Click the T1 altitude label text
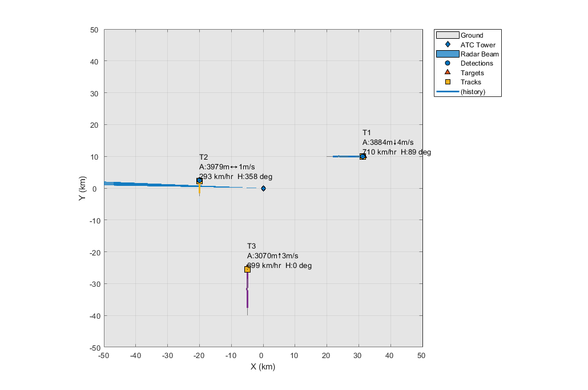Viewport: 588px width, 390px height. pyautogui.click(x=388, y=143)
